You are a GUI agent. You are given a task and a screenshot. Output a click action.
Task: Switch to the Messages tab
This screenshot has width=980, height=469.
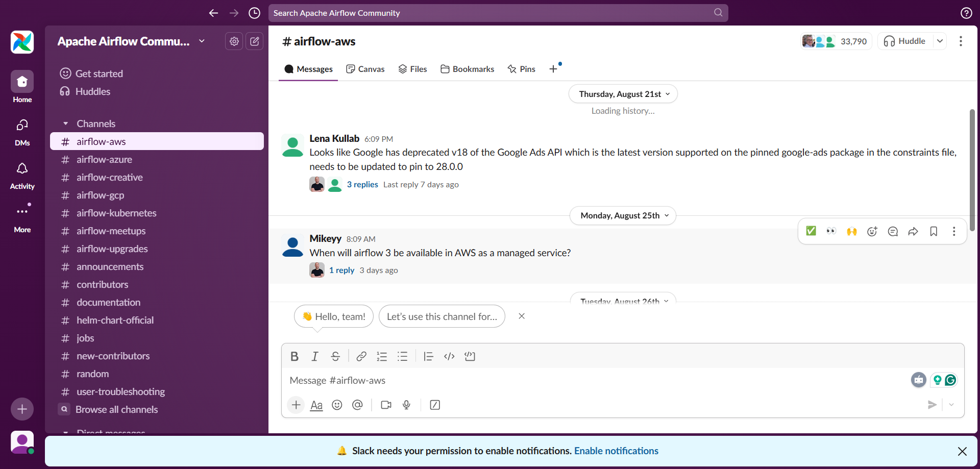pyautogui.click(x=308, y=69)
